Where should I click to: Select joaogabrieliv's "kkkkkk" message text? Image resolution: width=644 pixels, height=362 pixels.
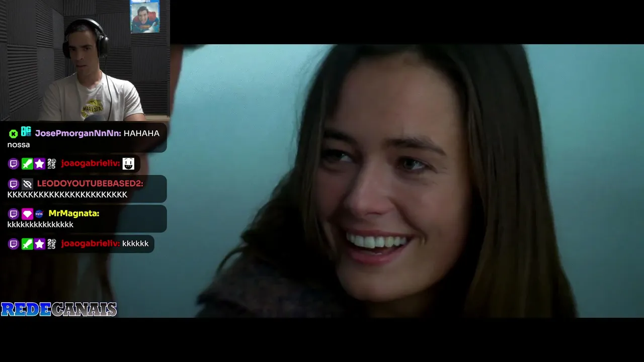click(135, 244)
